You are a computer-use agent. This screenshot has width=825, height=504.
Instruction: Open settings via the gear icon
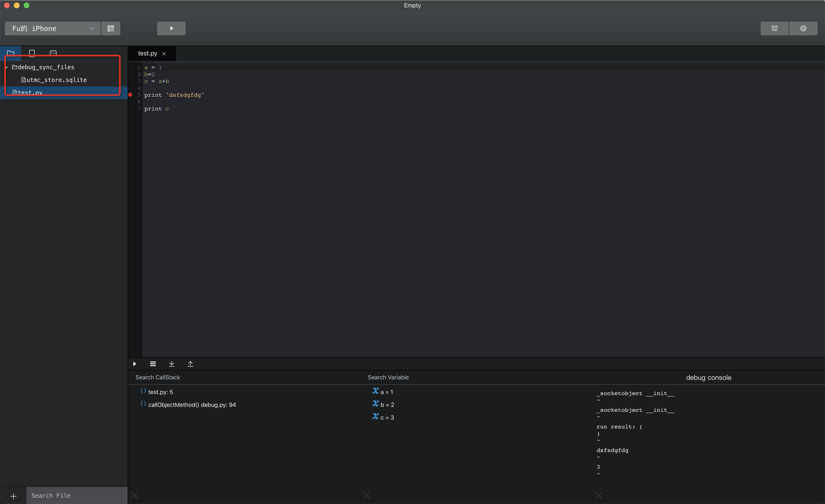point(803,28)
